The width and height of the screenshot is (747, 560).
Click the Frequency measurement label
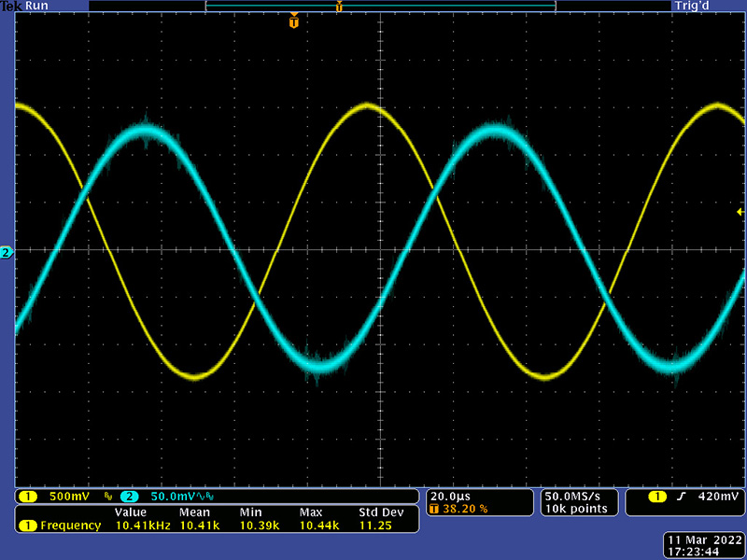pos(71,525)
